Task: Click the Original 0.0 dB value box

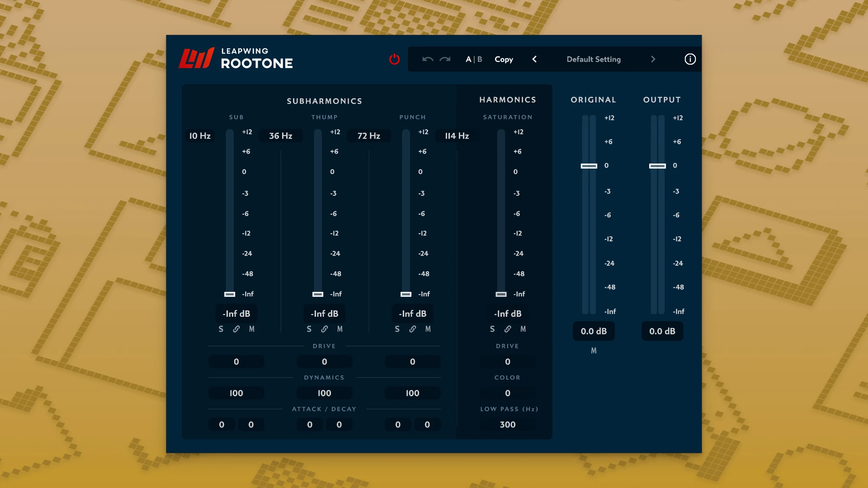Action: (594, 331)
